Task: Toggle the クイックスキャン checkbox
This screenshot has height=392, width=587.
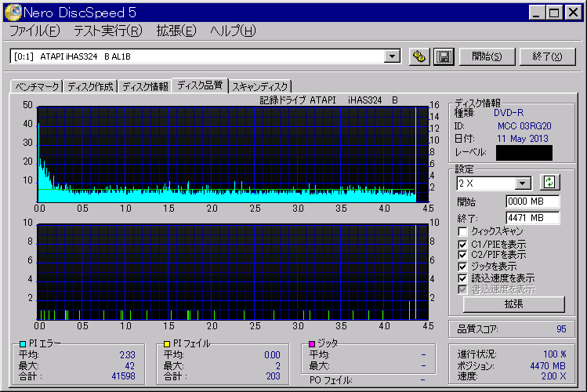Action: coord(462,231)
